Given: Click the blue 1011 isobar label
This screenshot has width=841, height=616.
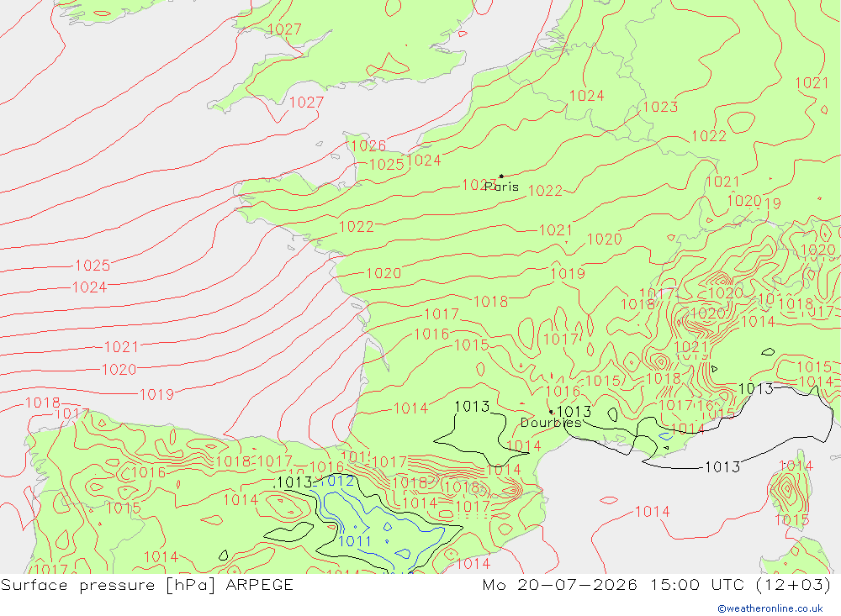Looking at the screenshot, I should pos(355,541).
